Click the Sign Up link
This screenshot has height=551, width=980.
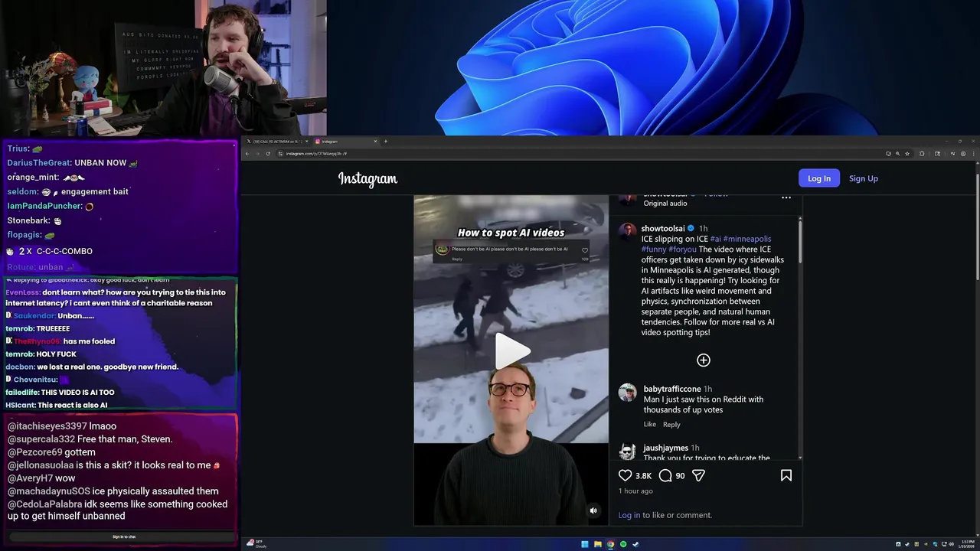864,178
